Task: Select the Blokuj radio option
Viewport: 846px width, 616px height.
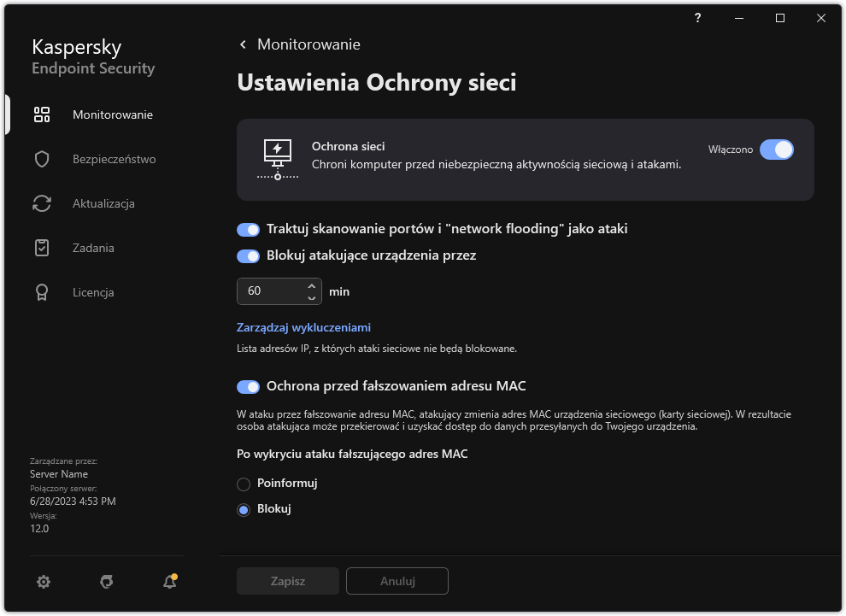Action: 243,508
